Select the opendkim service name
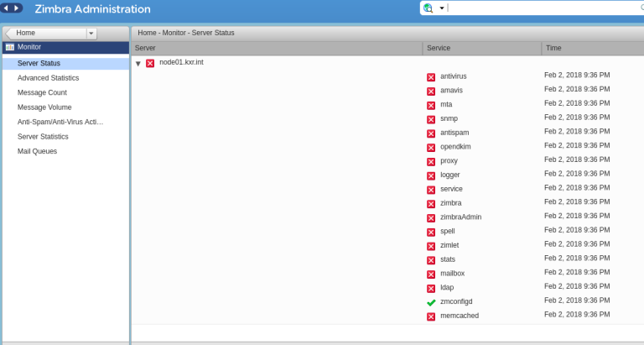Image resolution: width=644 pixels, height=345 pixels. click(455, 147)
